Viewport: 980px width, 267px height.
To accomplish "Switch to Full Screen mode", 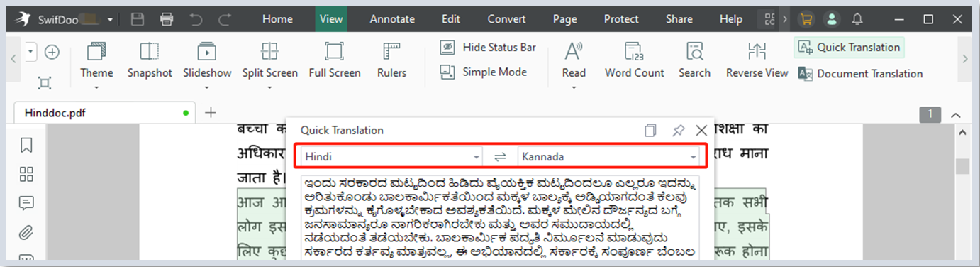I will pos(335,60).
